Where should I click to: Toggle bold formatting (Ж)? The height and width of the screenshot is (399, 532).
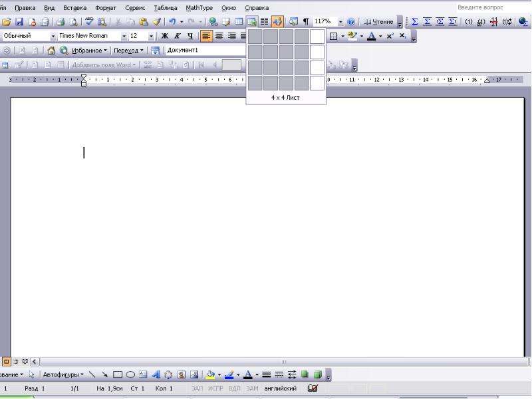point(164,36)
